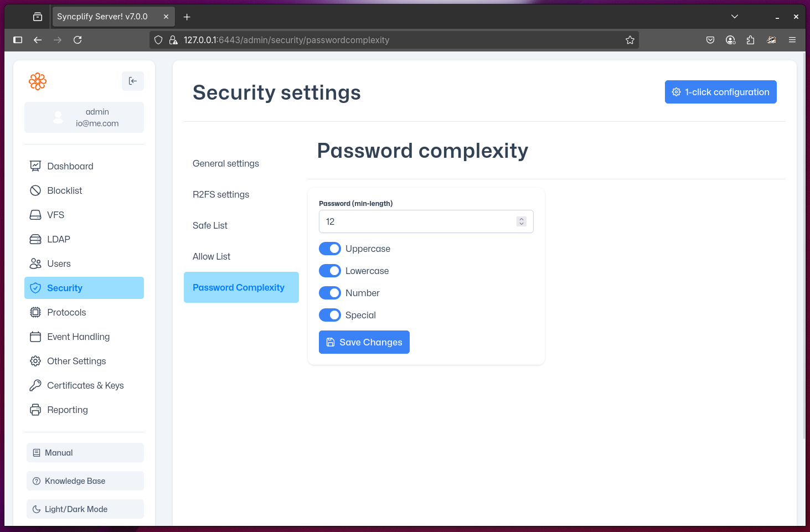This screenshot has height=532, width=810.
Task: Open the Knowledge Base
Action: point(85,481)
